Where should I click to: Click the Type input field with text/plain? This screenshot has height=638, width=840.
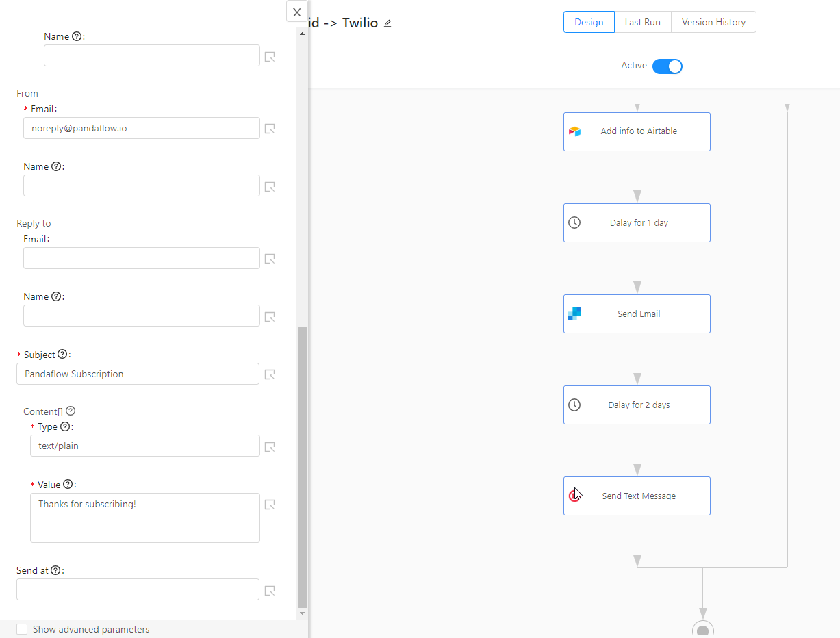pyautogui.click(x=145, y=446)
